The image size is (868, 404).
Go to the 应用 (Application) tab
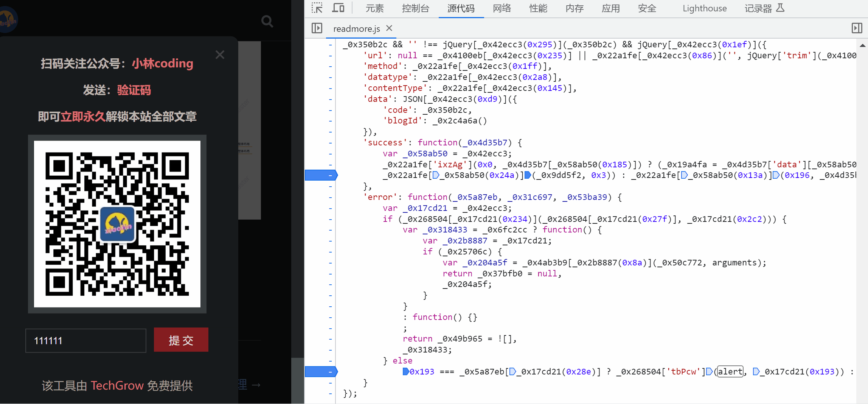(611, 8)
